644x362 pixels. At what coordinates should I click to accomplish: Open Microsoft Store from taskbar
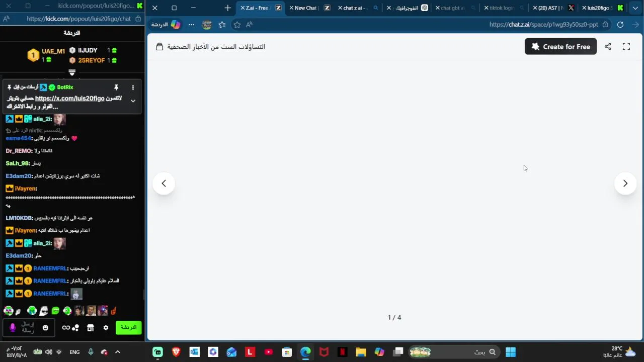pyautogui.click(x=287, y=352)
